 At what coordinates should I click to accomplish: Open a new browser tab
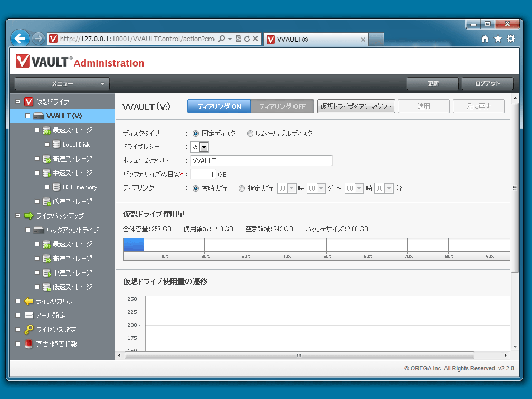point(376,40)
